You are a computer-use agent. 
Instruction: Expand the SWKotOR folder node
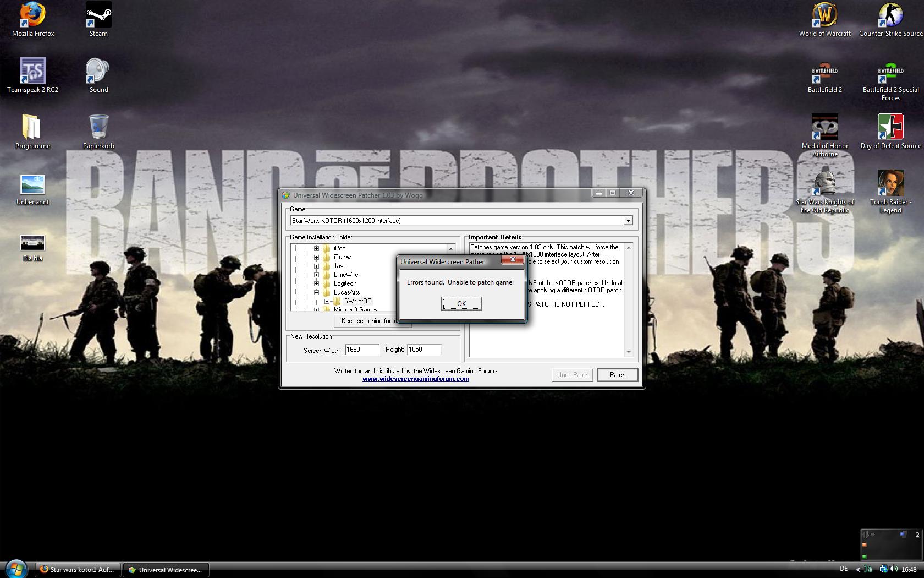pos(327,301)
